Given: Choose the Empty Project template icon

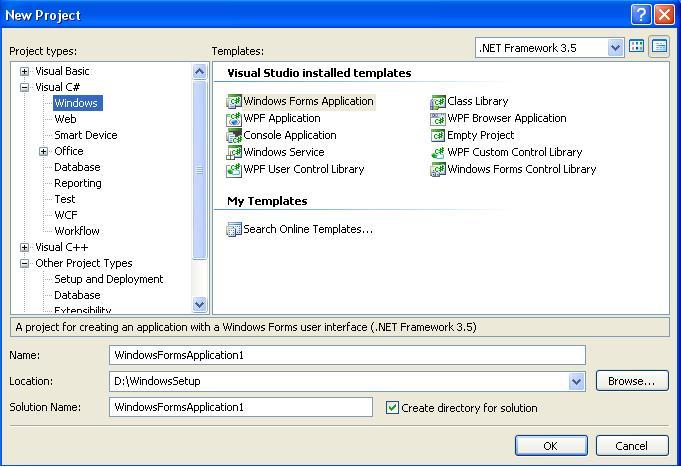Looking at the screenshot, I should click(438, 136).
